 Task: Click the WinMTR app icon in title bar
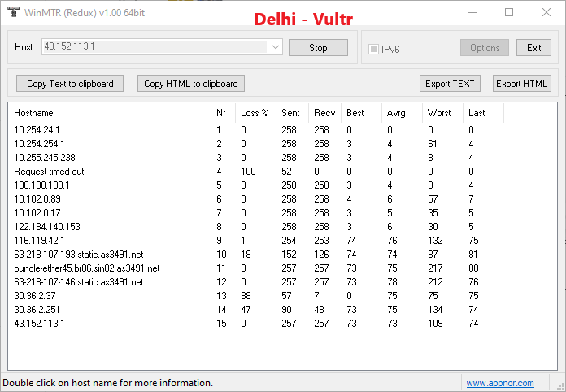click(14, 11)
